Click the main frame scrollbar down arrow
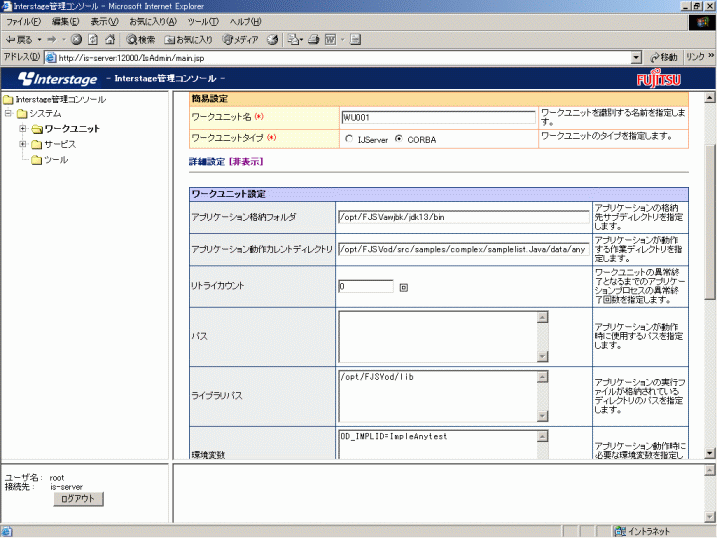This screenshot has height=538, width=717. point(709,453)
